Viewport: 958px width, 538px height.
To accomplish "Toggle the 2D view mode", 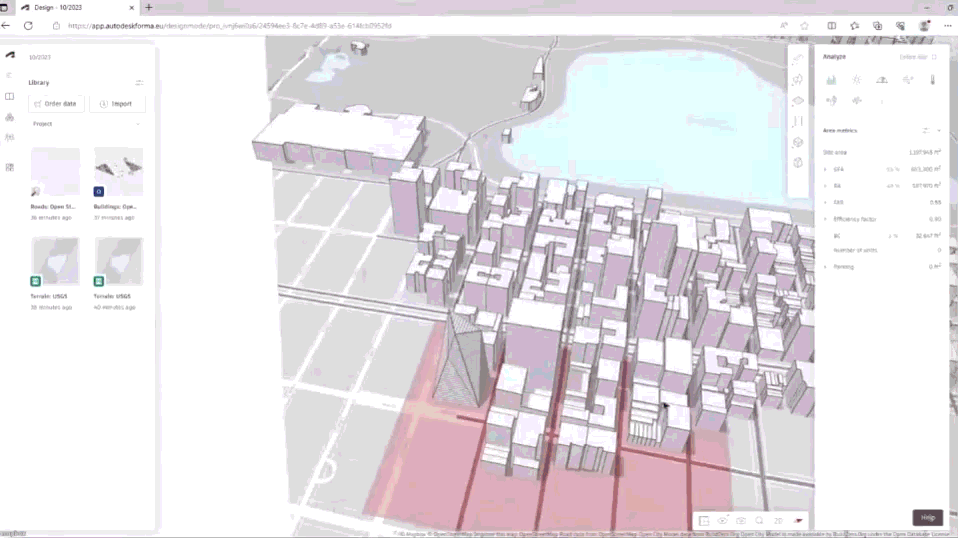I will click(778, 521).
